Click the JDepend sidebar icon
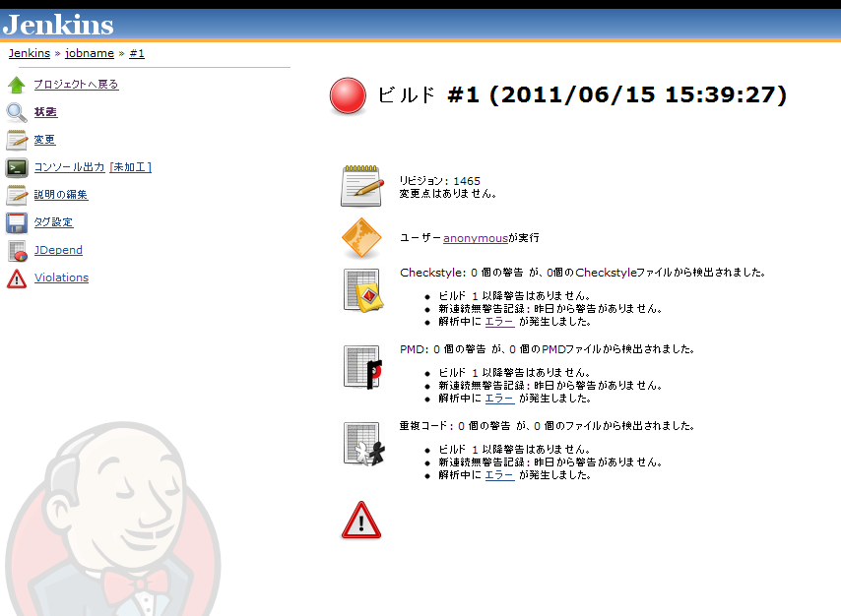The height and width of the screenshot is (616, 841). (17, 250)
